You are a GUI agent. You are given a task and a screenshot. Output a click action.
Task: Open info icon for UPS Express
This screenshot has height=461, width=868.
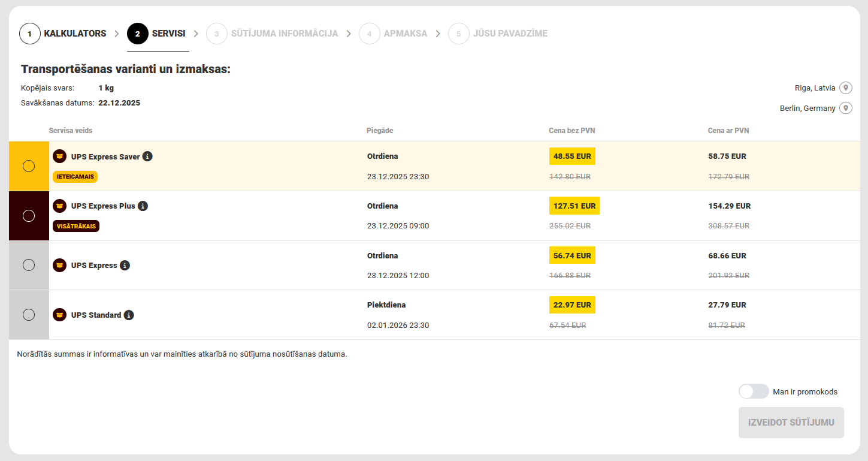coord(125,266)
